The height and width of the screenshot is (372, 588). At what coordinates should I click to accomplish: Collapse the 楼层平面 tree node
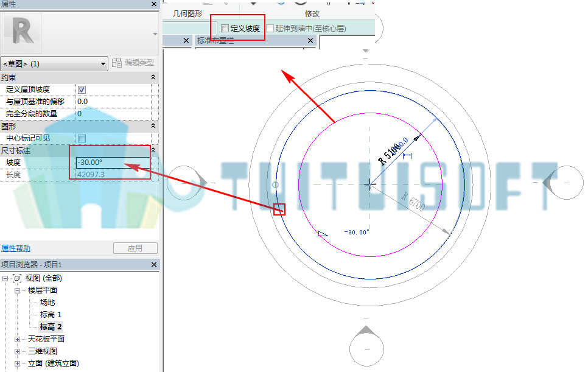17,290
